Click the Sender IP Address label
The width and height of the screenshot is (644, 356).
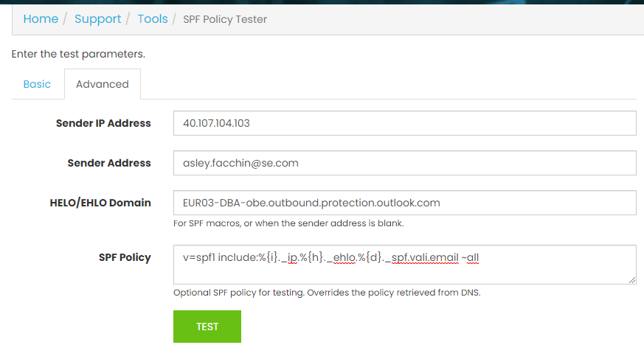[x=103, y=123]
